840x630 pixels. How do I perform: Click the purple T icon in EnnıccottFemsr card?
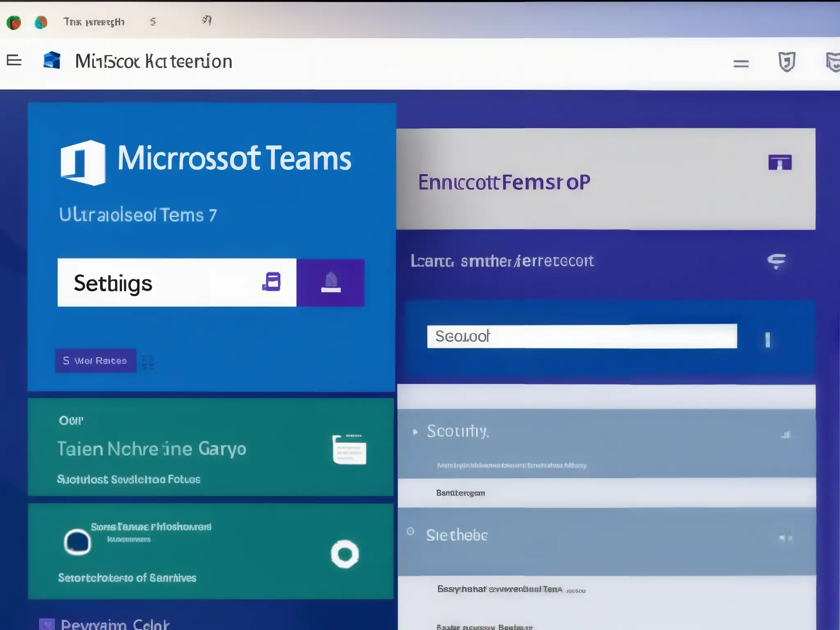[780, 162]
